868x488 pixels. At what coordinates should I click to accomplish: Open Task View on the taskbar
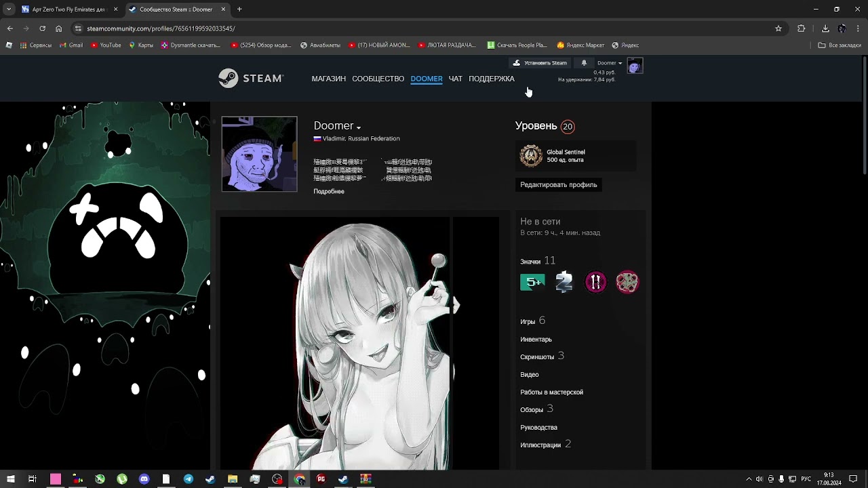[32, 479]
